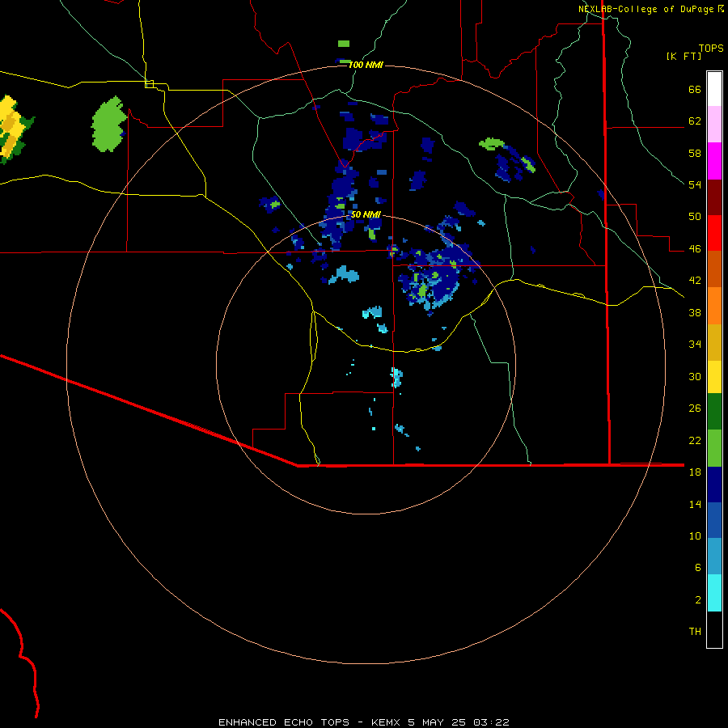Click the '30' legend value
The width and height of the screenshot is (728, 728).
[x=695, y=376]
